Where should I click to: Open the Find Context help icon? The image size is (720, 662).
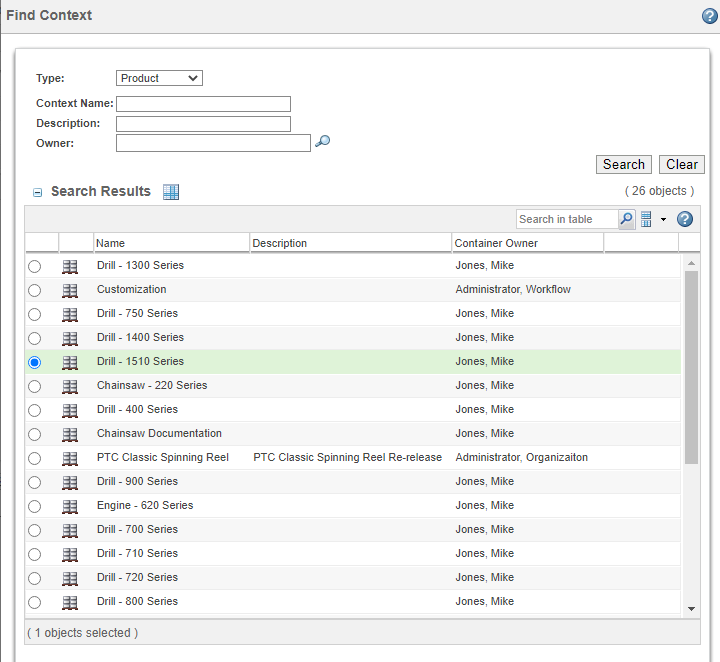(x=710, y=16)
